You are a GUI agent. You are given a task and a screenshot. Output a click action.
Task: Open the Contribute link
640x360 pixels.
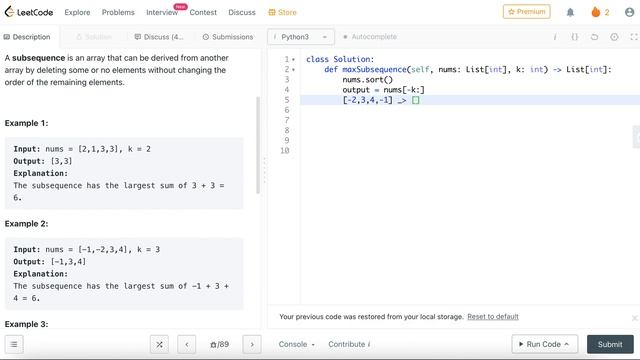tap(349, 344)
